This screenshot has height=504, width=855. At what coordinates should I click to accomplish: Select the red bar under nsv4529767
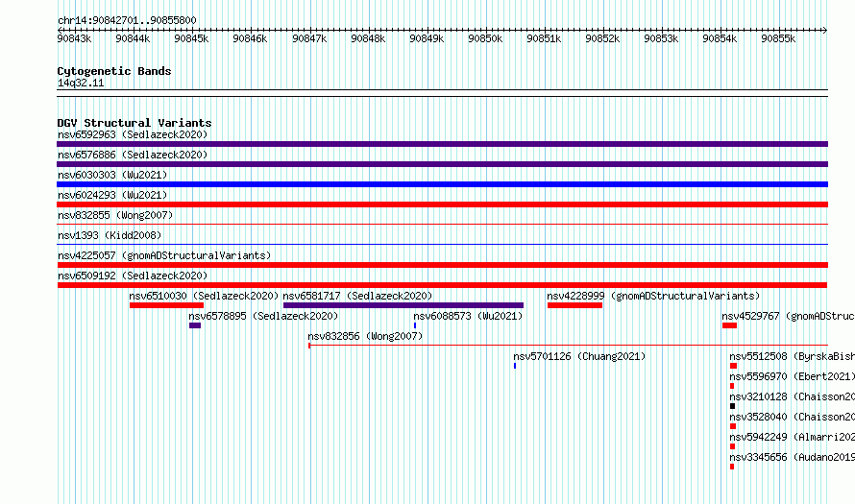[729, 325]
